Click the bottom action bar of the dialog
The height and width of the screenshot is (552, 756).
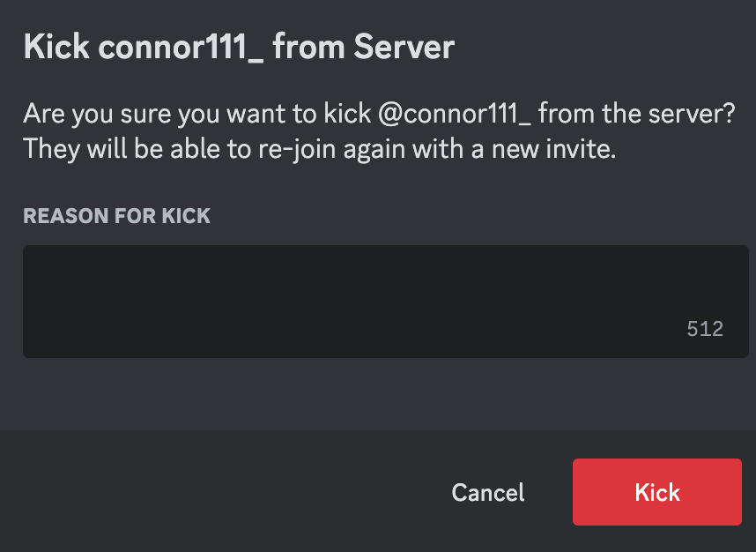[264, 492]
